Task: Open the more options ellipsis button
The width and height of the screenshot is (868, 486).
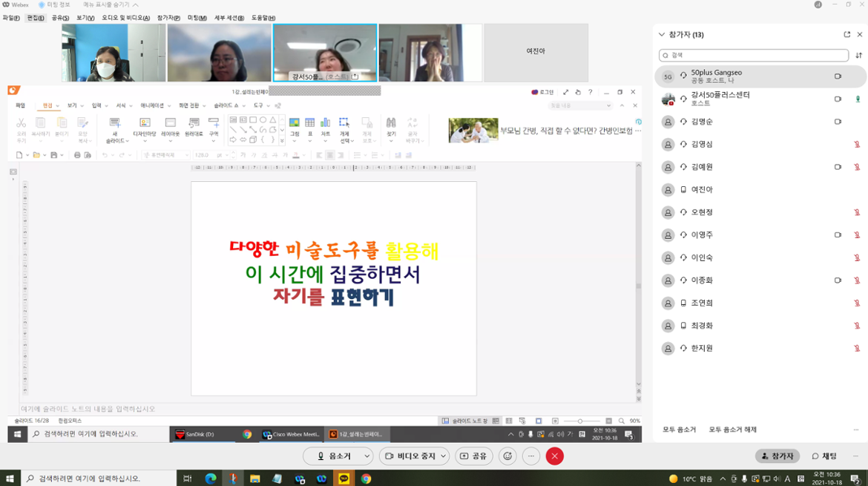Action: coord(531,456)
